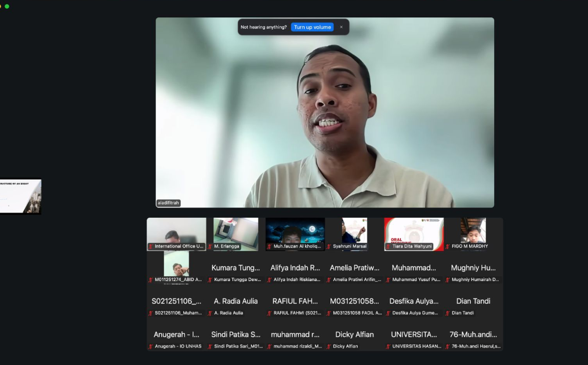Click muted mic icon beside FIGO M MARDHY

click(448, 246)
